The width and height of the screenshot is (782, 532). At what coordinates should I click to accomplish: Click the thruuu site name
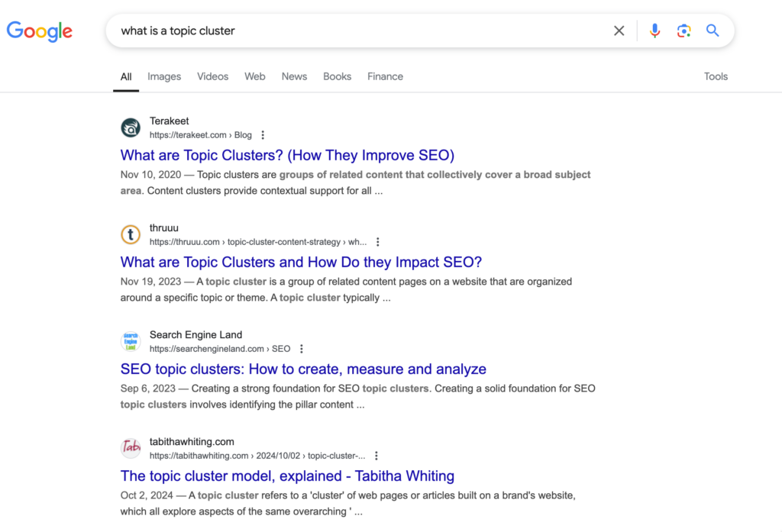pyautogui.click(x=164, y=228)
